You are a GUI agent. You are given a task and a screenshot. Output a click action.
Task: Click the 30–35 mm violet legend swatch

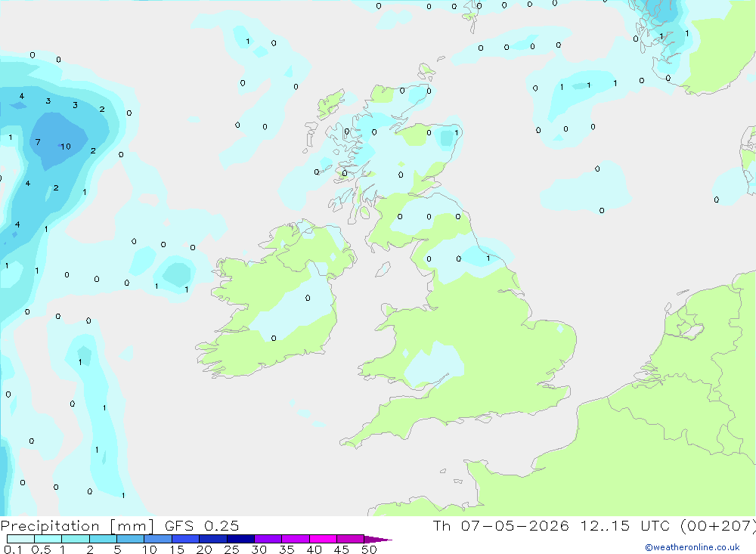[x=268, y=539]
